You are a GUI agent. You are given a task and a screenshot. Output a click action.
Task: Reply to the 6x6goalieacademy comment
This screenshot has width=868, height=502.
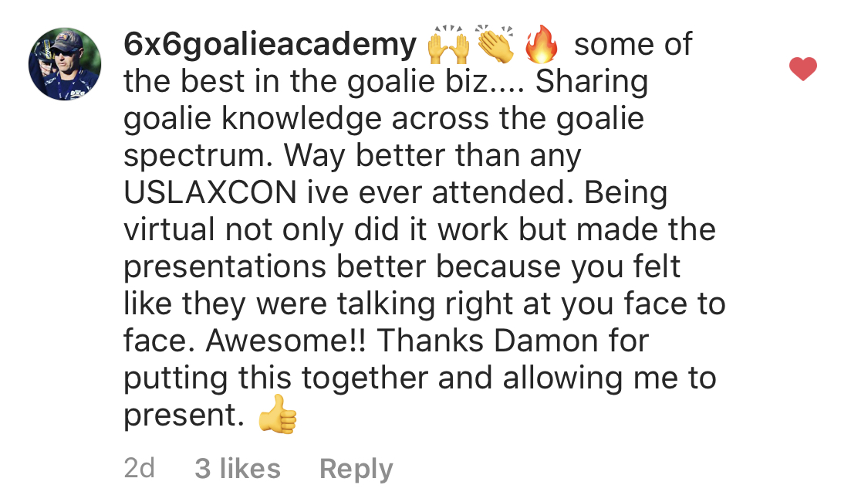pos(356,468)
